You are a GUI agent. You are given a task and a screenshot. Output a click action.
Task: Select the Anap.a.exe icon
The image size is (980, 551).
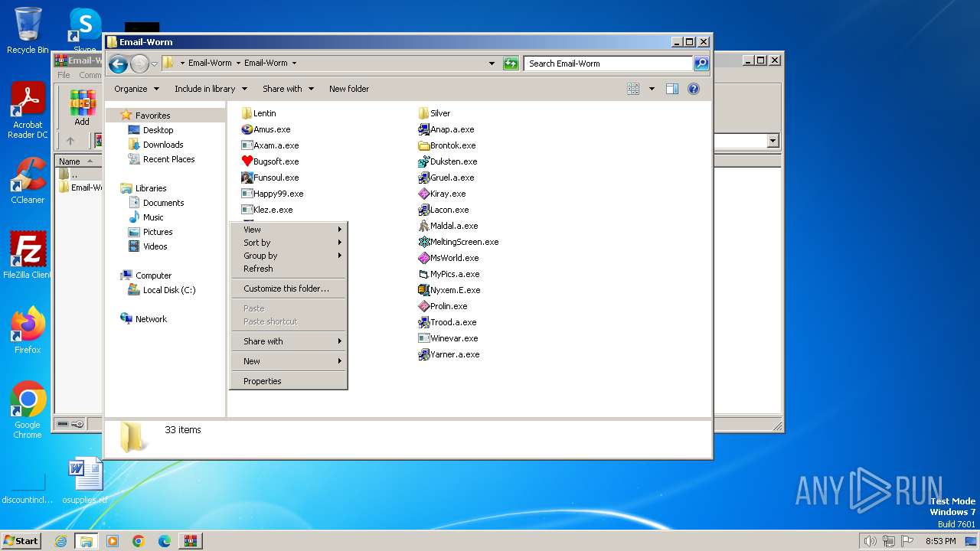tap(423, 129)
